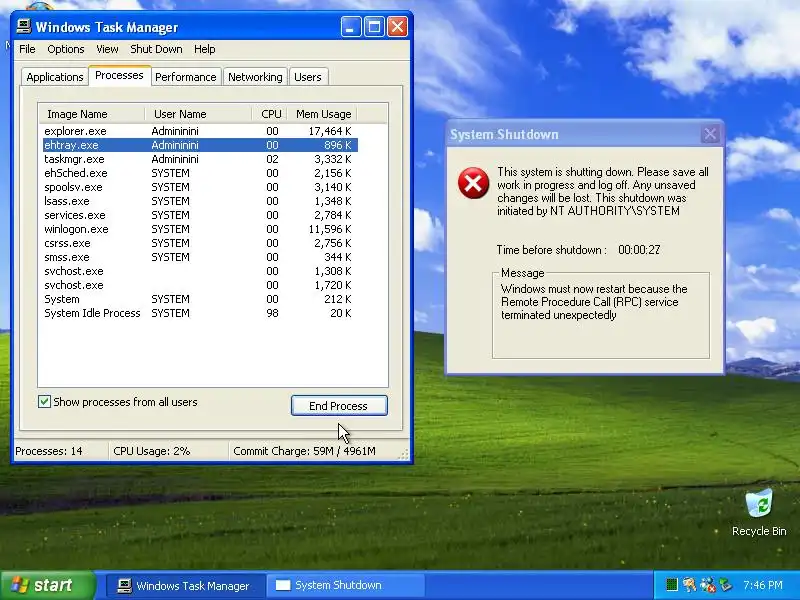Click the Task Manager title bar computer icon

tap(23, 27)
